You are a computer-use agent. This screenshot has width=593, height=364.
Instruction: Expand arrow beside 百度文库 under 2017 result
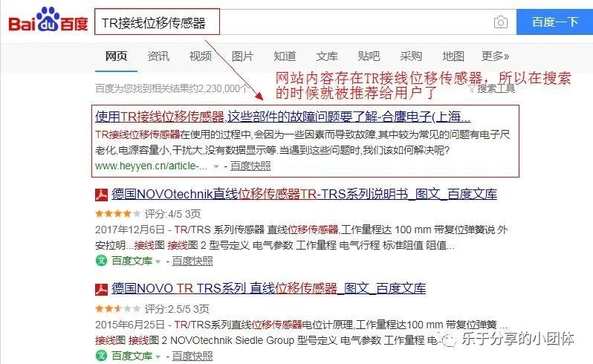(x=158, y=261)
